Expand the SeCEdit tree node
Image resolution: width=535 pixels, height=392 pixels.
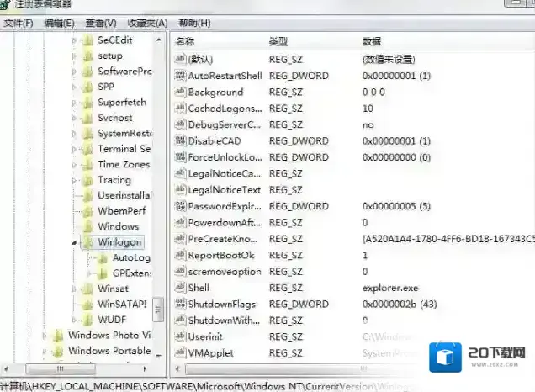[x=74, y=40]
